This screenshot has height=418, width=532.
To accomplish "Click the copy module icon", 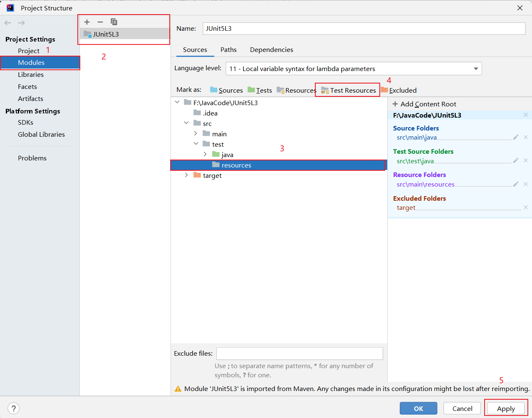I will click(x=114, y=22).
